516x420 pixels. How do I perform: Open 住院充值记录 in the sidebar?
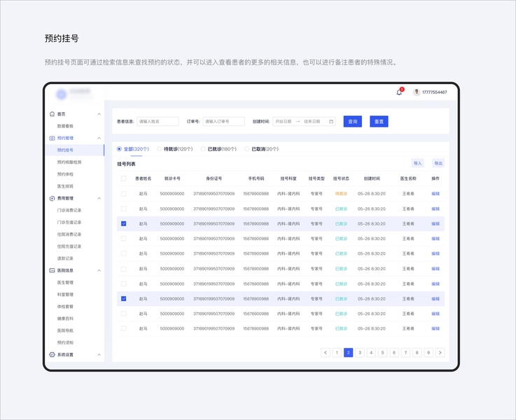(69, 246)
